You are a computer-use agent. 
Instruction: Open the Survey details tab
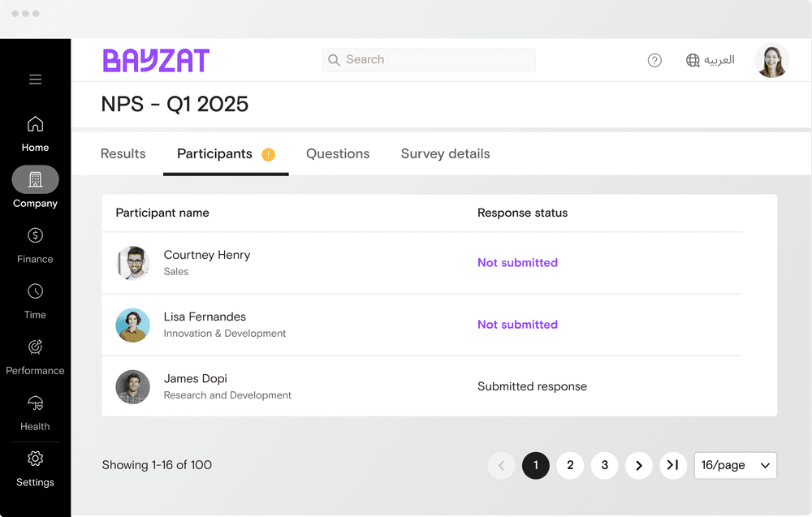(445, 154)
